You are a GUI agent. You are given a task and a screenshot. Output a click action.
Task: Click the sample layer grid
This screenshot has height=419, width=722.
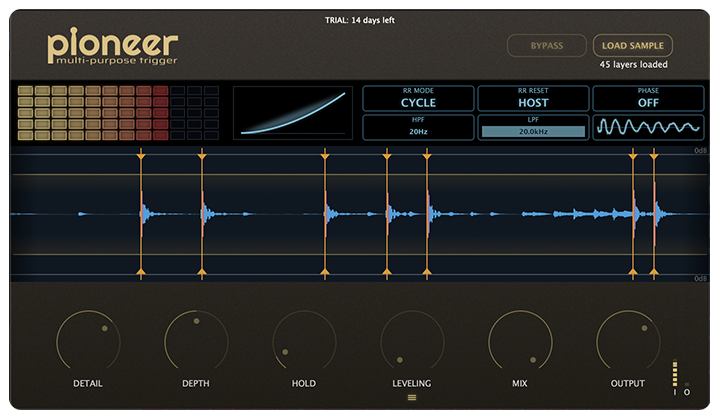[x=118, y=113]
